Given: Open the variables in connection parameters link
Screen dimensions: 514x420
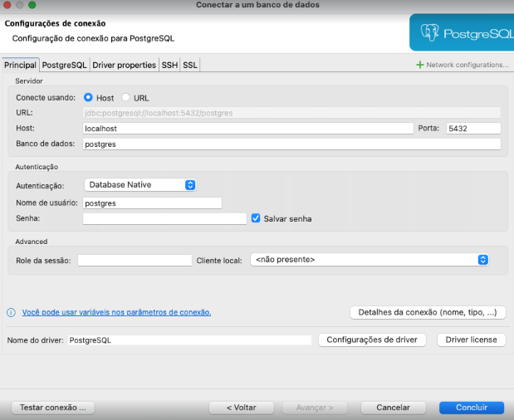Looking at the screenshot, I should click(117, 313).
